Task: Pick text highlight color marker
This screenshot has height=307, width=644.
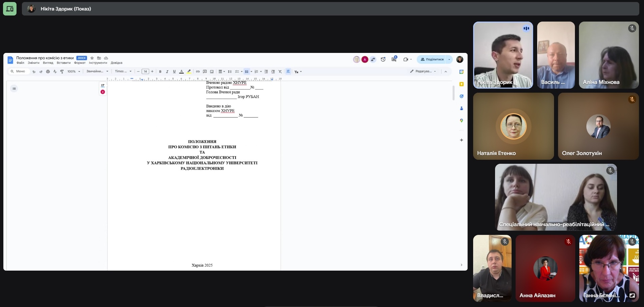Action: 189,71
